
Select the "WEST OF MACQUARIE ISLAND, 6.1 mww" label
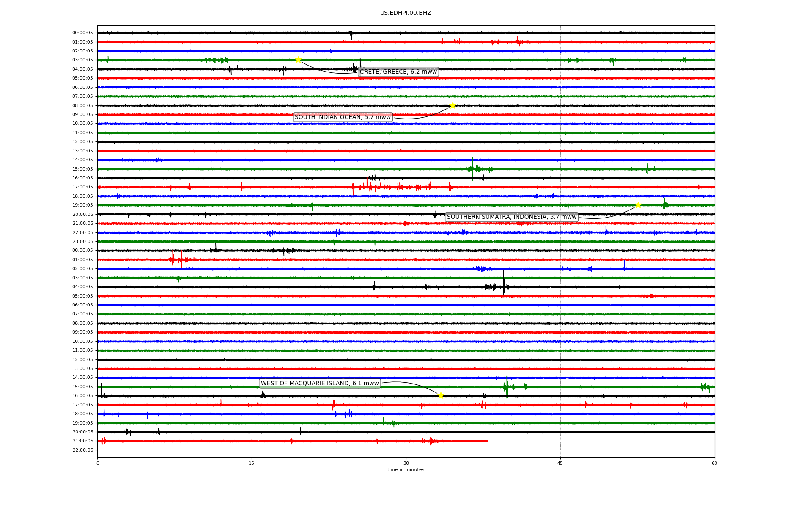320,384
